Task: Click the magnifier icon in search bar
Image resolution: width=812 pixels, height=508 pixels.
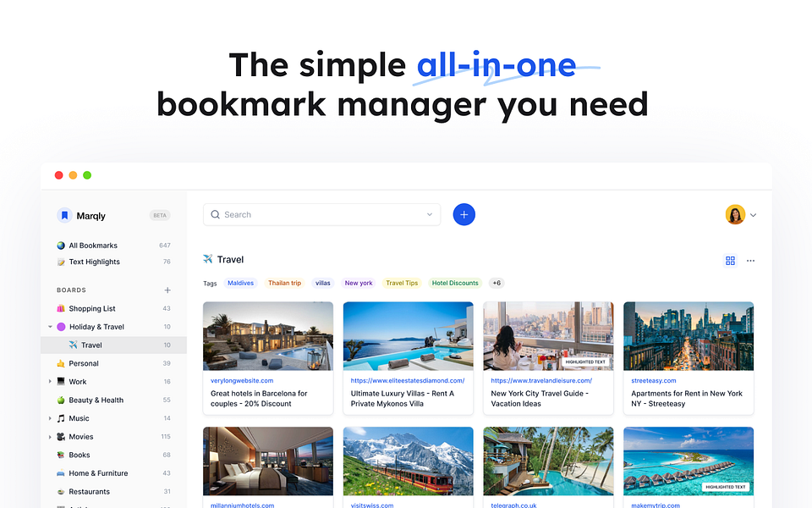Action: (215, 214)
